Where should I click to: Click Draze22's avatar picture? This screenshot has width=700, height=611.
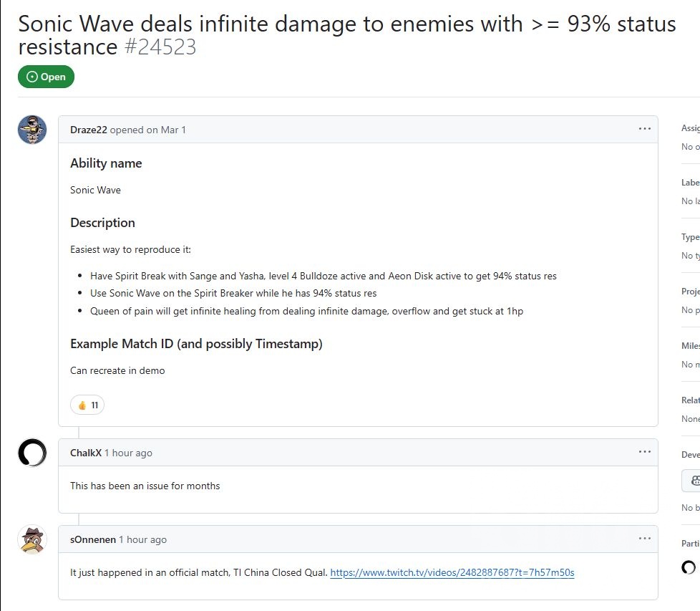pyautogui.click(x=31, y=130)
